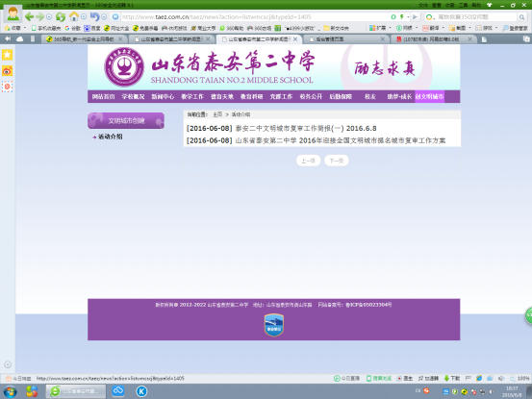Image resolution: width=532 pixels, height=399 pixels.
Task: Reload the page with the refresh icon
Action: [x=61, y=16]
